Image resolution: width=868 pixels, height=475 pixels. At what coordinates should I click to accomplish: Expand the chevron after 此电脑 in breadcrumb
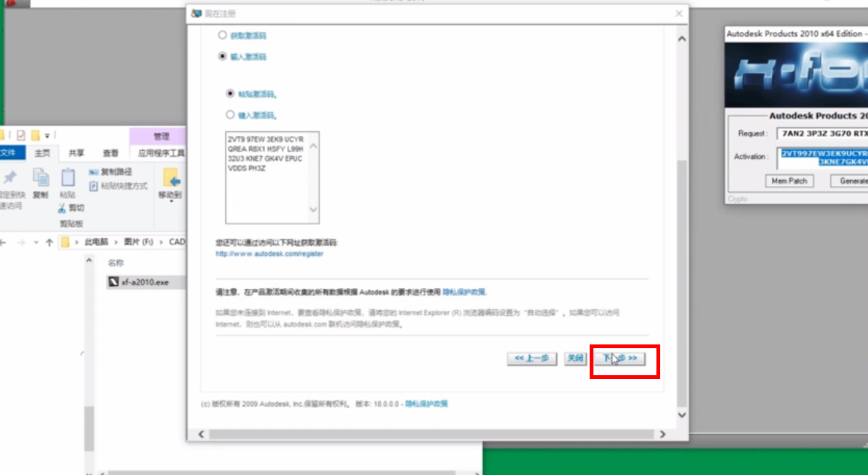click(x=116, y=242)
